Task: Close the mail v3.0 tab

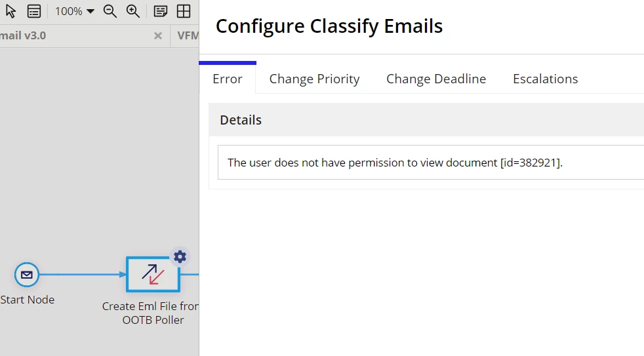Action: (x=157, y=36)
